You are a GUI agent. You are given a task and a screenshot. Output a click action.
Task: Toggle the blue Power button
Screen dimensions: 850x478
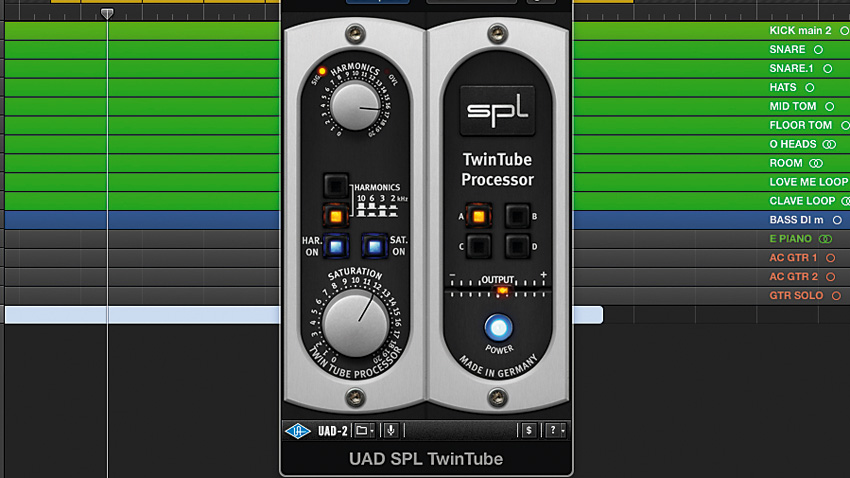(x=498, y=327)
